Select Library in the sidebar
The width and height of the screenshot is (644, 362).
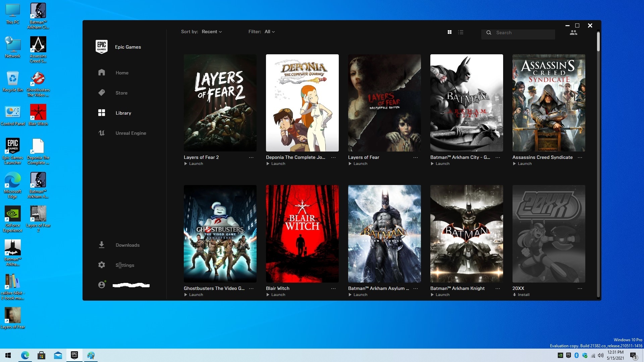point(123,113)
